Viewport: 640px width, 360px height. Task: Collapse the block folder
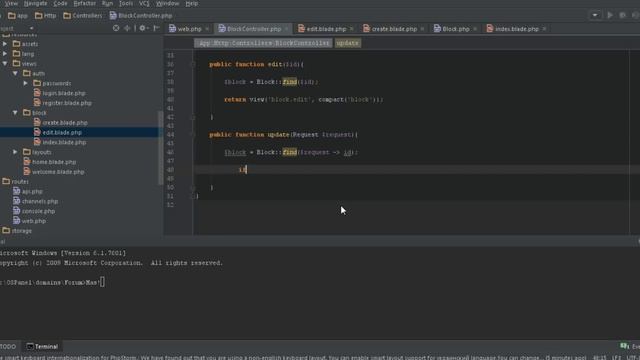(x=16, y=112)
